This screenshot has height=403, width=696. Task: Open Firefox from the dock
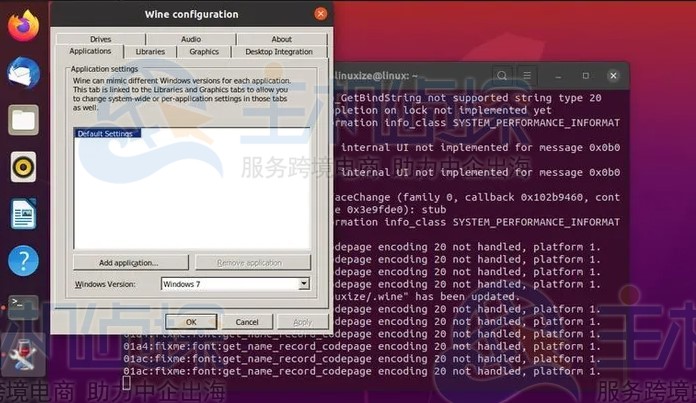pos(23,26)
